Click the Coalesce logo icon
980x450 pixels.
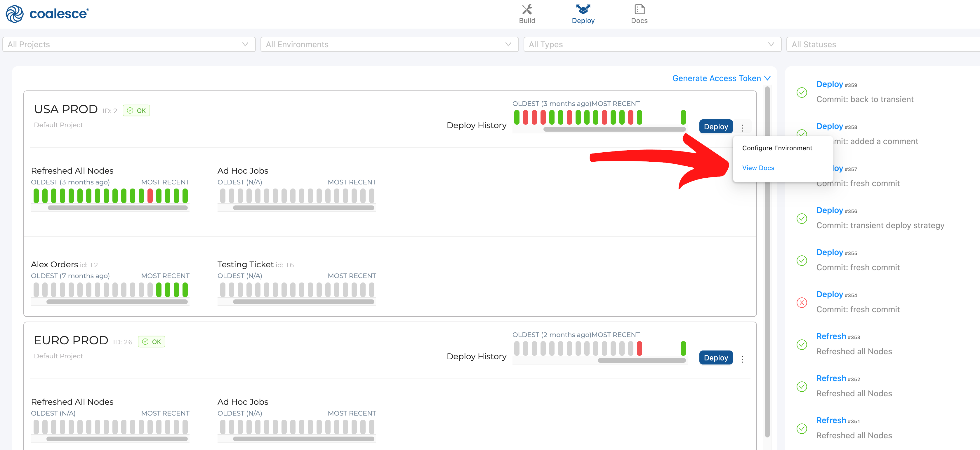(x=15, y=14)
